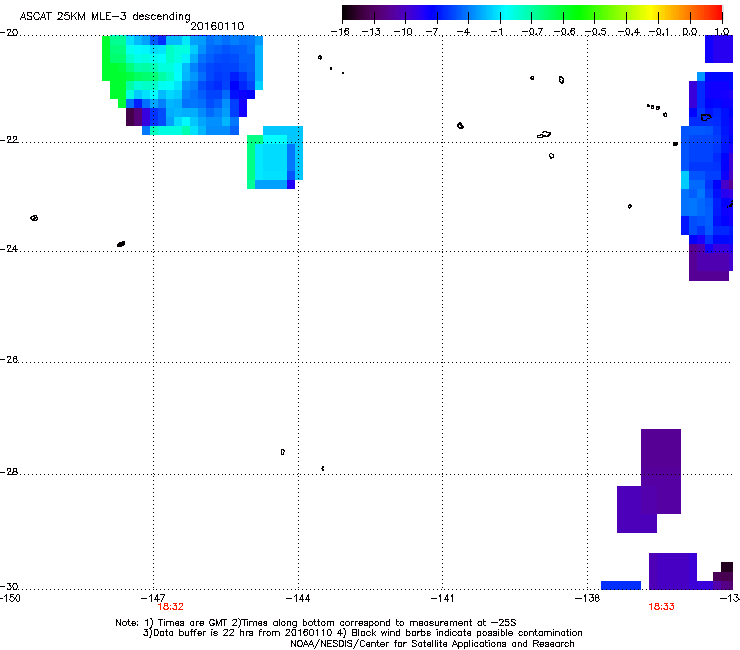
Task: Click the red 18:33 time label
Action: (x=662, y=607)
